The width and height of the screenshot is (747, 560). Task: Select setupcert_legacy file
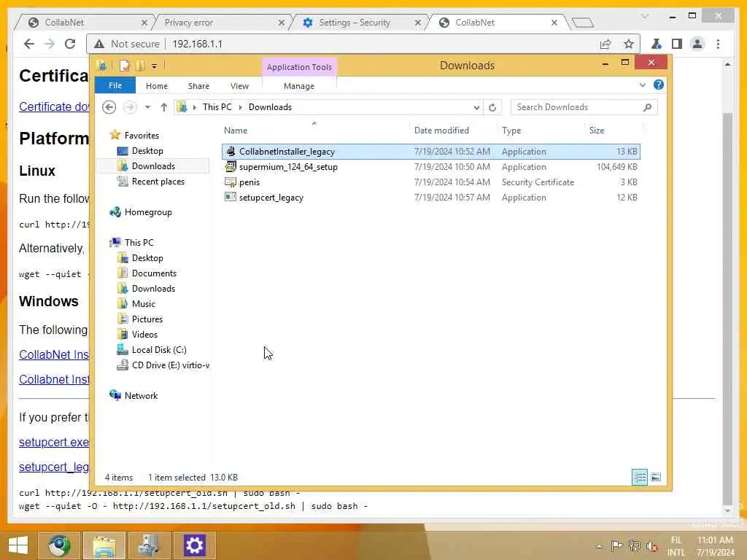430,197
